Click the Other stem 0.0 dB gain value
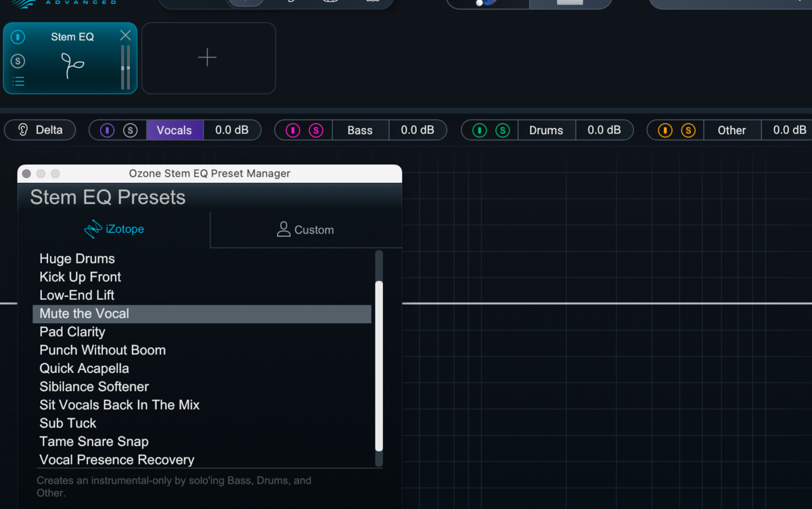Screen dimensions: 812x509 coord(788,130)
